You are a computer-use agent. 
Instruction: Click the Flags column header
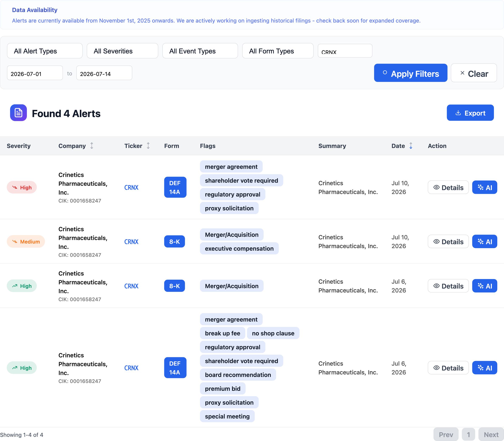point(208,146)
